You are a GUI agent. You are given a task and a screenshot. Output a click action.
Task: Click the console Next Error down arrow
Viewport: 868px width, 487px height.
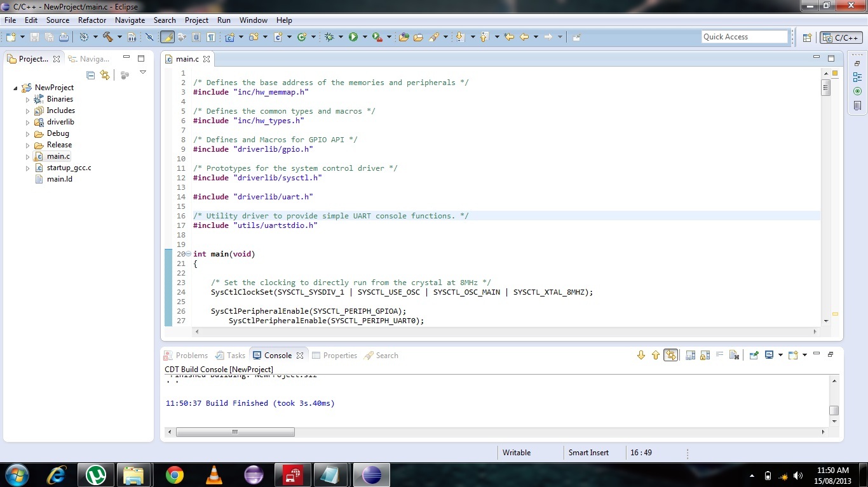[641, 356]
